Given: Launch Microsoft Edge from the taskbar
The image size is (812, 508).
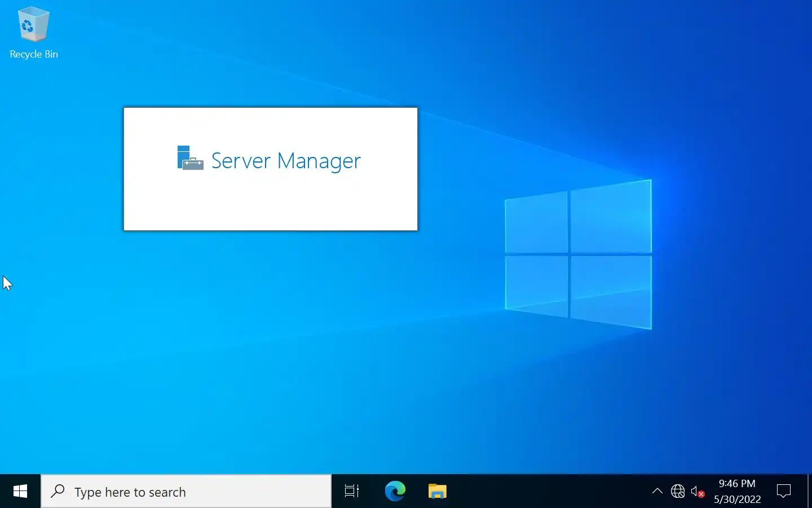Looking at the screenshot, I should point(395,492).
